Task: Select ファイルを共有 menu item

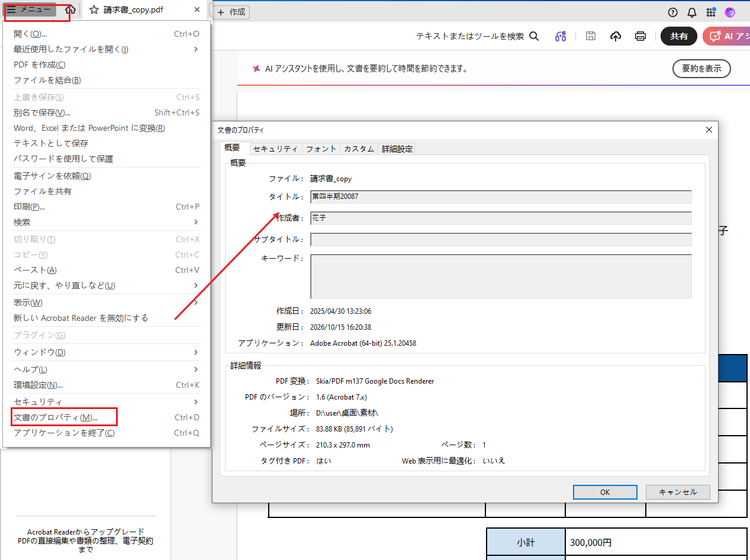Action: 107,191
